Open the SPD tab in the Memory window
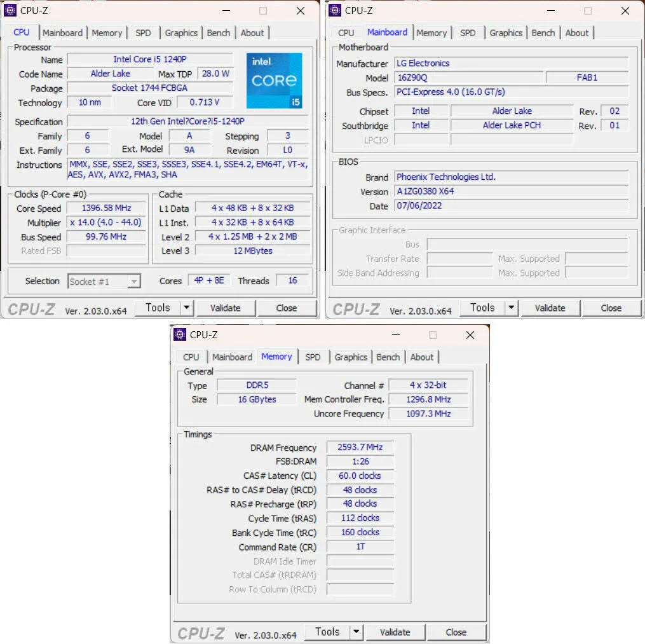The height and width of the screenshot is (644, 645). coord(313,357)
